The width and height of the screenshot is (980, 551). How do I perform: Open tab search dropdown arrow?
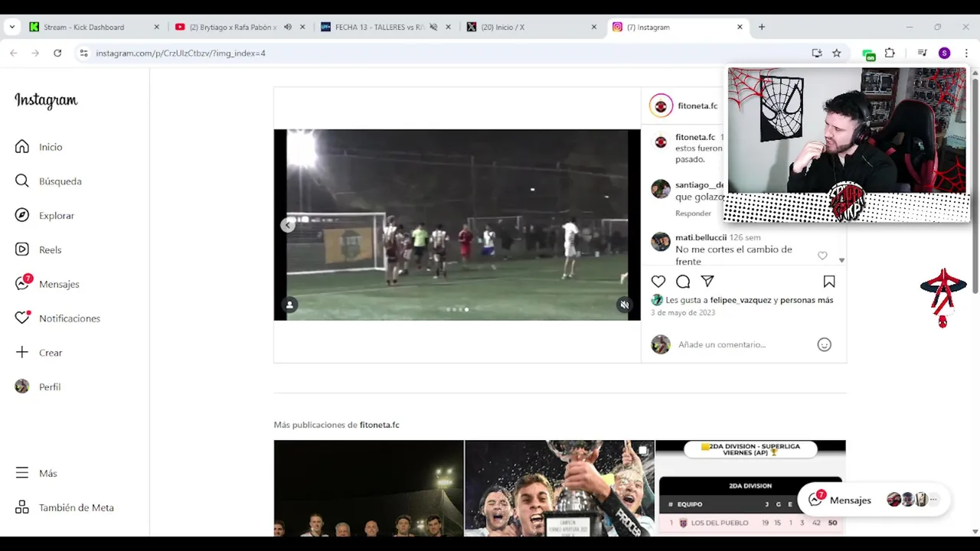(11, 27)
